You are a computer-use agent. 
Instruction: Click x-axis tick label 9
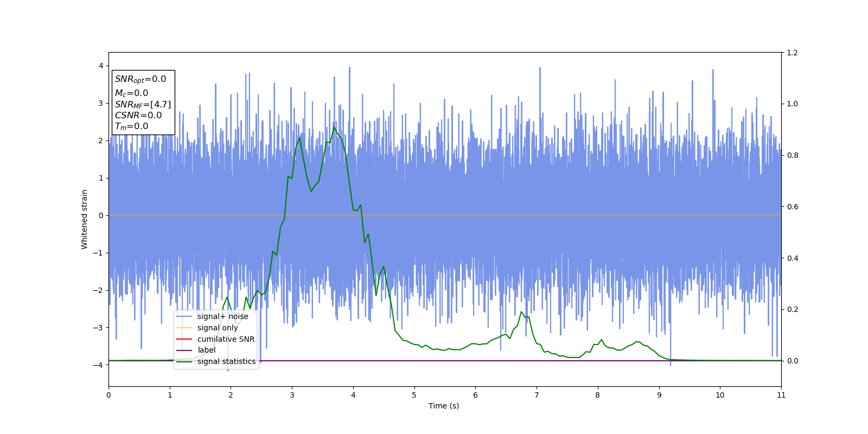[659, 395]
